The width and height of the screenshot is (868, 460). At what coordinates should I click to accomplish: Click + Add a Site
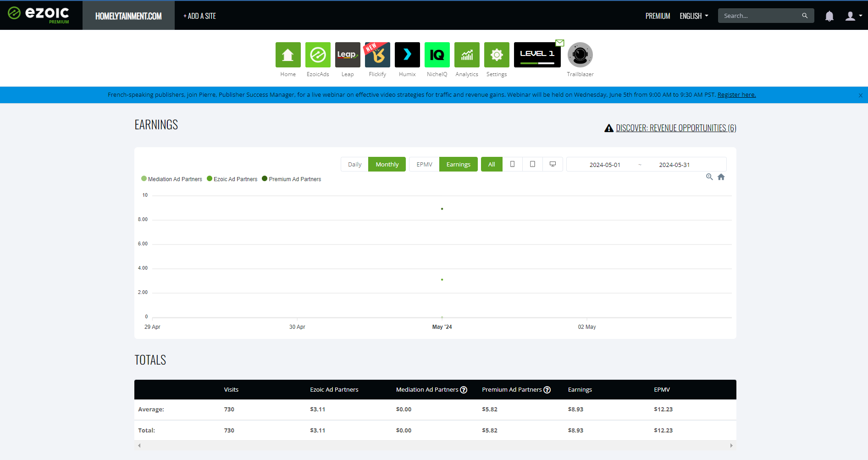coord(199,16)
